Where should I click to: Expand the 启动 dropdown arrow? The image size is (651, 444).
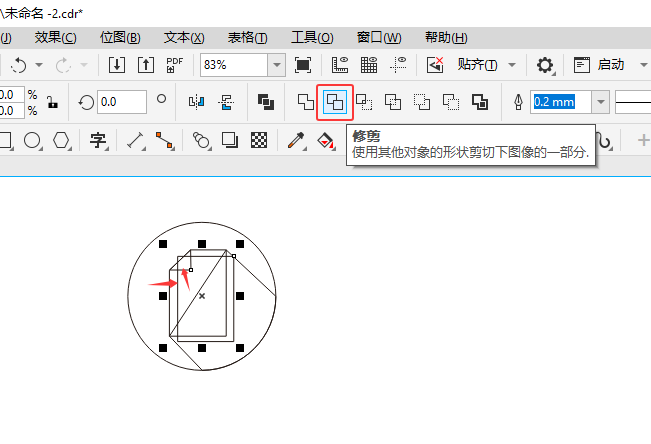tap(644, 65)
